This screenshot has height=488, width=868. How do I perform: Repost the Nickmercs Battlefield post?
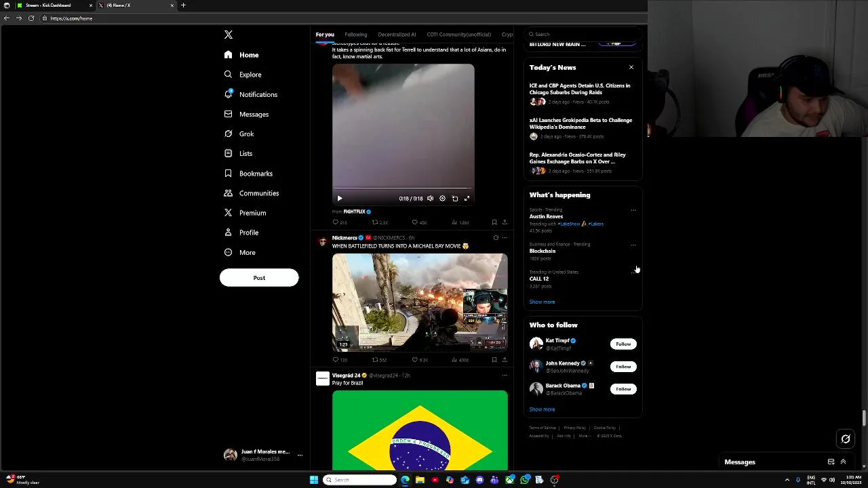[380, 360]
